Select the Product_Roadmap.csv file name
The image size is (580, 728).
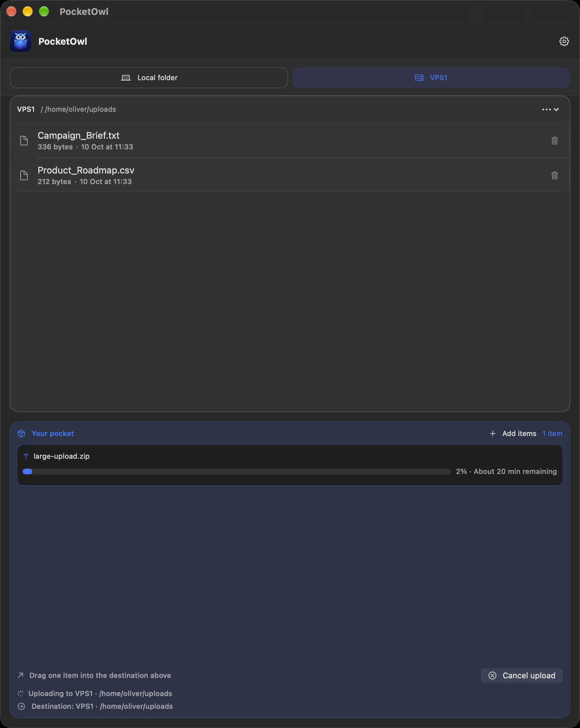86,170
